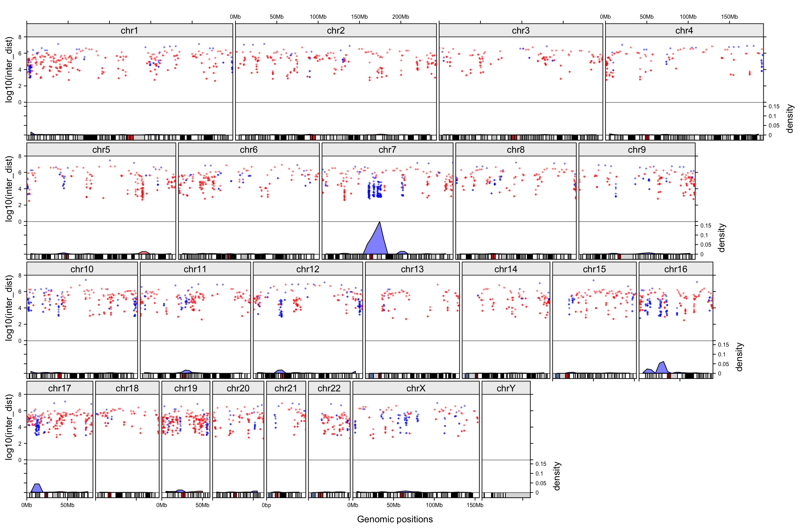The image size is (798, 532).
Task: Click the chr4 panel header
Action: tap(684, 30)
